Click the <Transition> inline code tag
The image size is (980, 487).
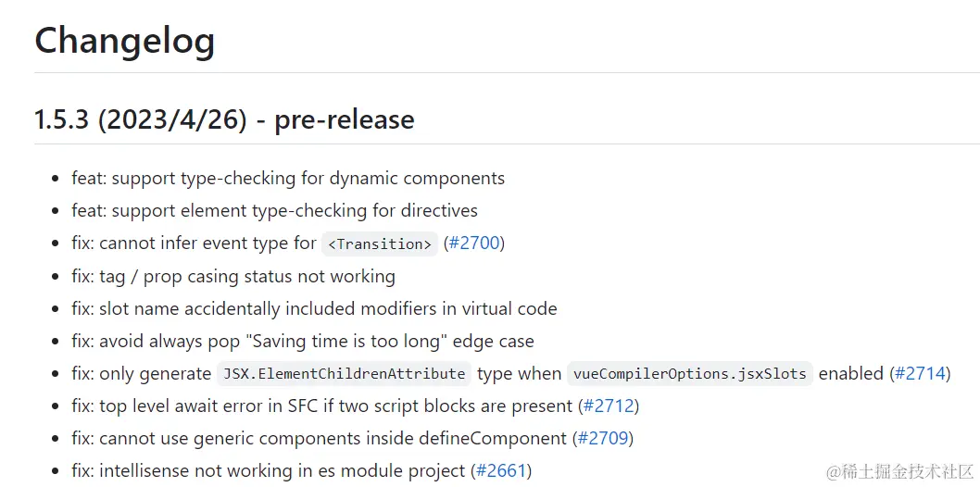tap(380, 244)
